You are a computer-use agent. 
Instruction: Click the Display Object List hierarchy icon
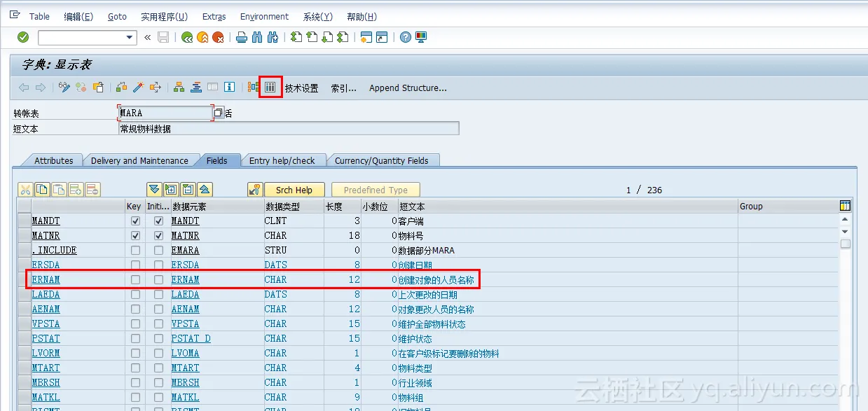179,88
